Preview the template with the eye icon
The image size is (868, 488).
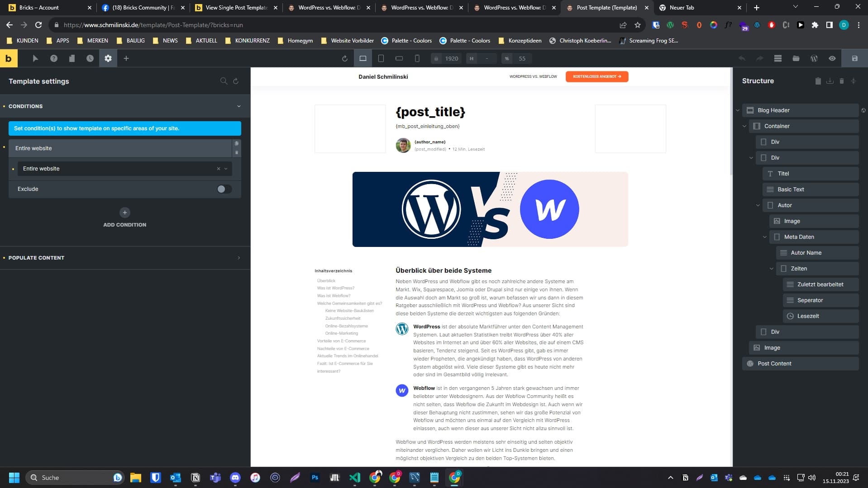tap(832, 58)
